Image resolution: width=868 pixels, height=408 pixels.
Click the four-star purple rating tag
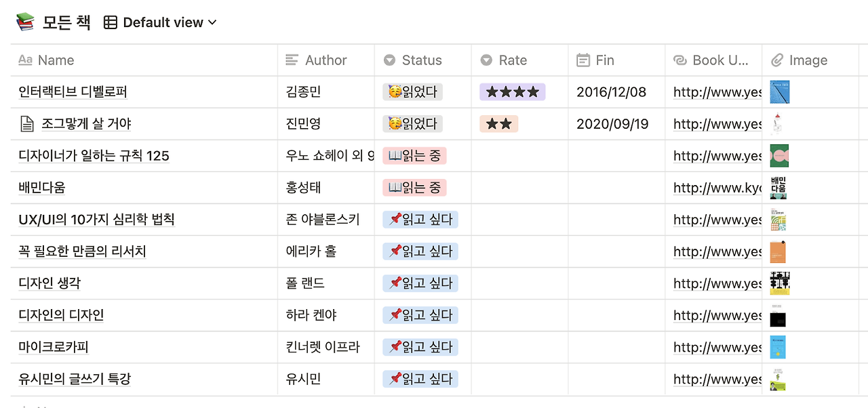tap(513, 92)
